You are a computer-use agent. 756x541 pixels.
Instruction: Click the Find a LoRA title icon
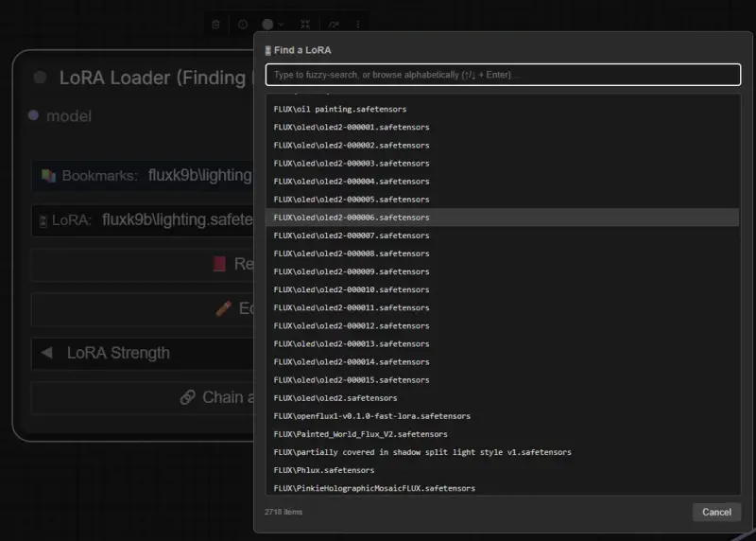(268, 50)
